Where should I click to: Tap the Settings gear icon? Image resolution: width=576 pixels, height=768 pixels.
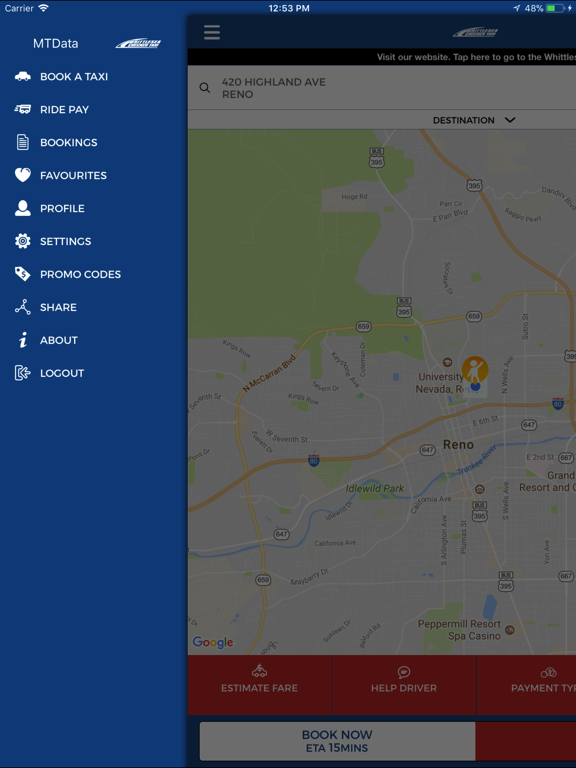[x=23, y=241]
